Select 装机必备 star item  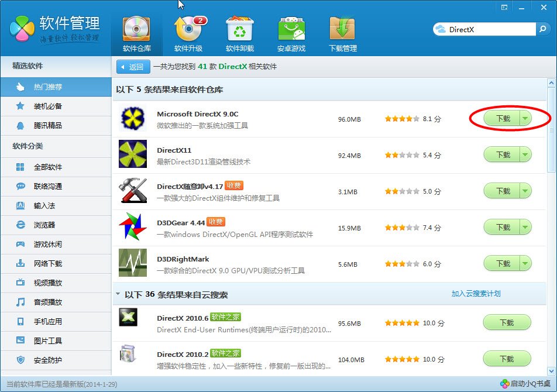coord(56,106)
